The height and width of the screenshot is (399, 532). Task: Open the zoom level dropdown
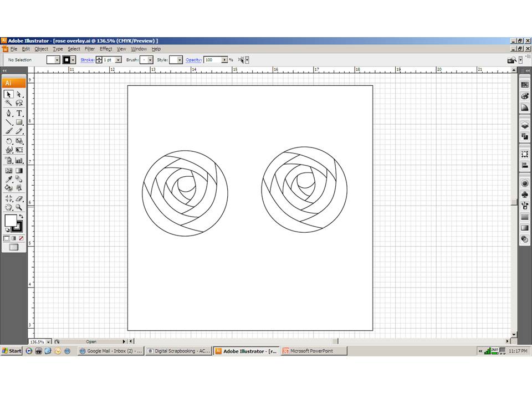coord(49,342)
